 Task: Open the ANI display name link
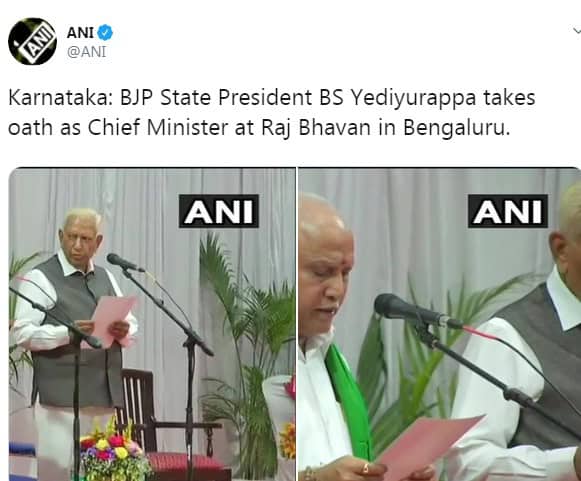point(80,33)
